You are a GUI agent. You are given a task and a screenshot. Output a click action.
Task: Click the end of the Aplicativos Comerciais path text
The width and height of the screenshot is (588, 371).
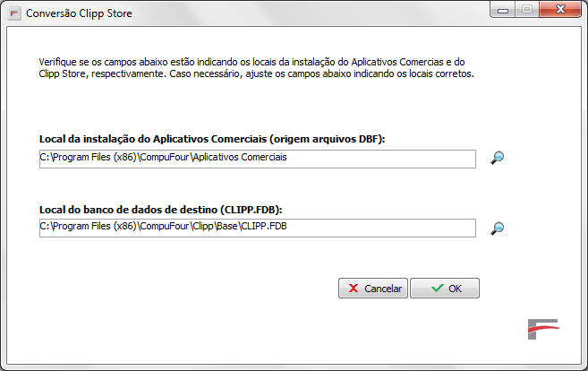[x=287, y=157]
